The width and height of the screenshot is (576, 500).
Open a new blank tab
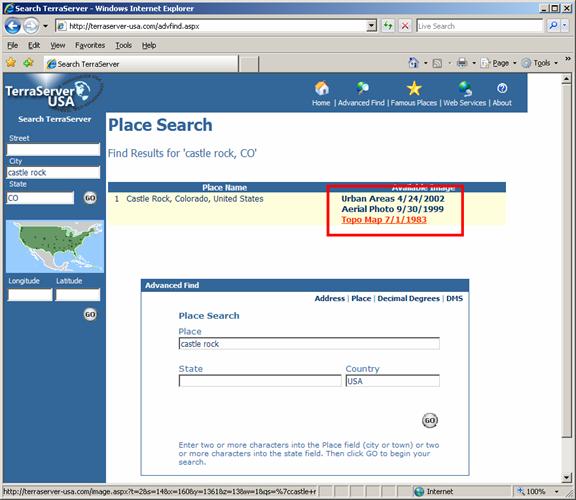249,64
